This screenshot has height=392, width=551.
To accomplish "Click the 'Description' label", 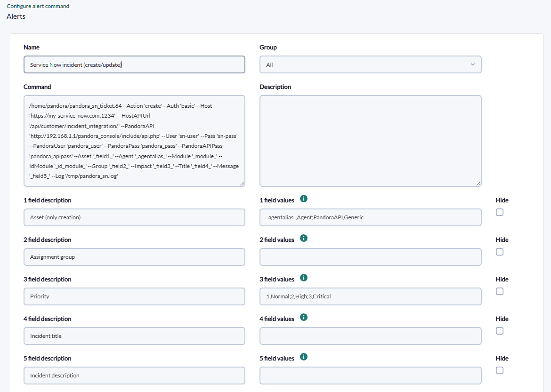I will [275, 87].
